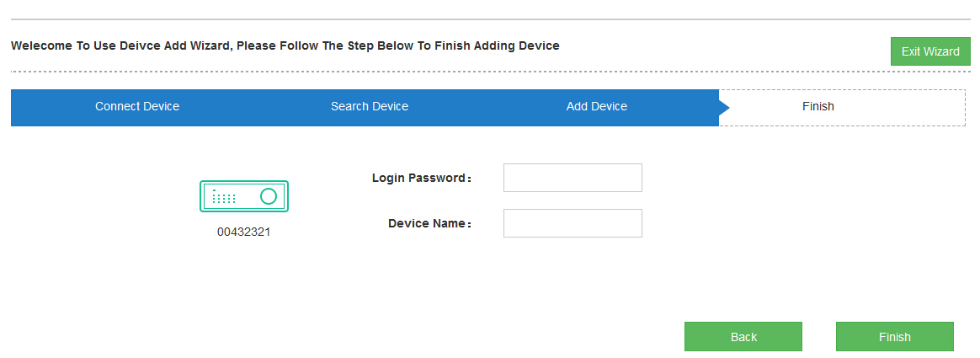Click 'Finish Adding Device' text in heading
Screen dimensions: 980x358
[x=497, y=45]
